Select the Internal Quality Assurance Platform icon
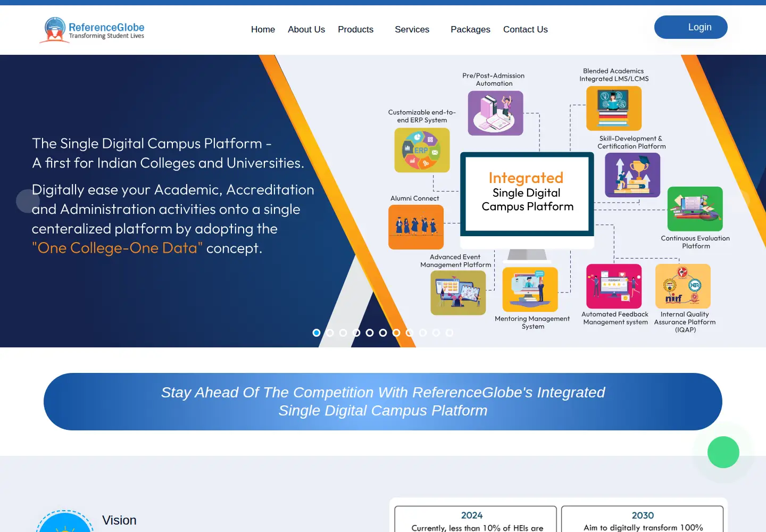766x532 pixels. tap(683, 286)
